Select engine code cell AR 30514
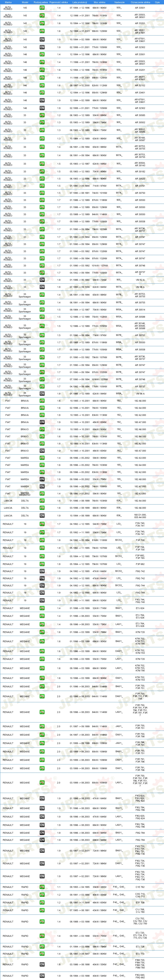Viewport: 164px width, 980px height. [140, 310]
